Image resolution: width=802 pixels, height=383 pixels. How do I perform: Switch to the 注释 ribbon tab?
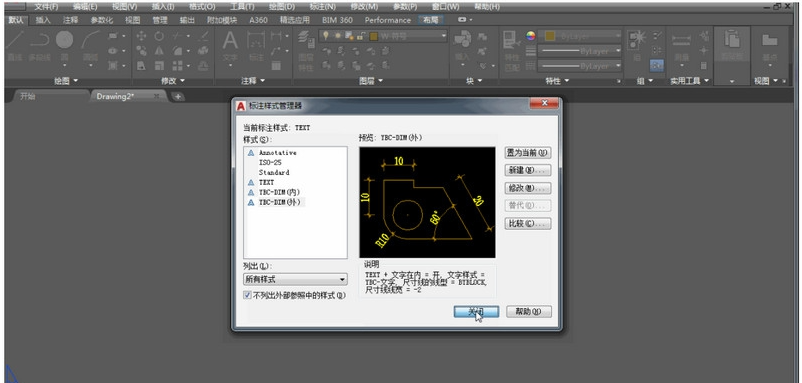pos(71,20)
